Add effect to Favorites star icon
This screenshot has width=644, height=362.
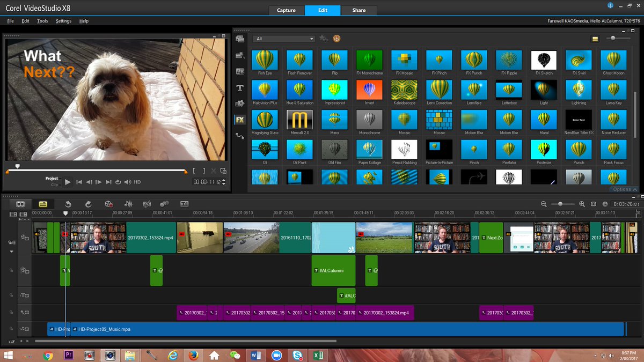pos(323,39)
